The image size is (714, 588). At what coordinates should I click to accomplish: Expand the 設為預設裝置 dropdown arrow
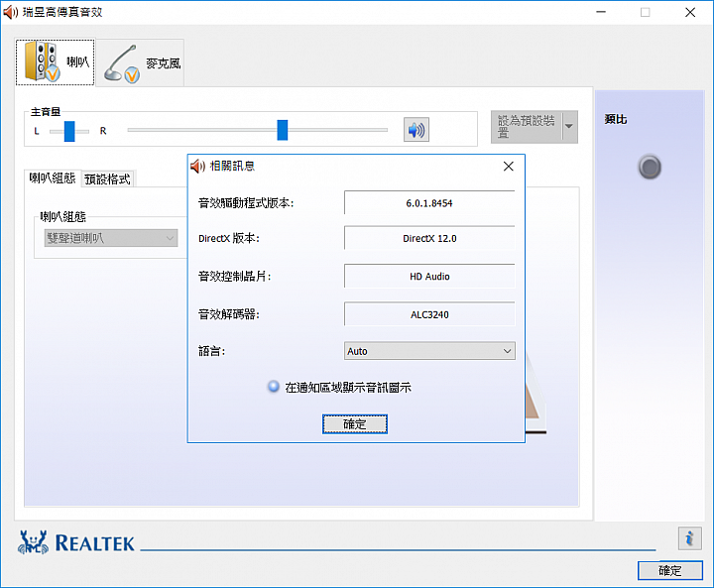tap(569, 127)
